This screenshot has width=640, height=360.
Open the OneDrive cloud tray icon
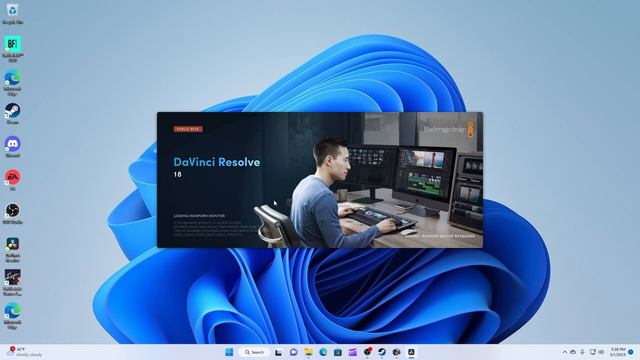(573, 352)
